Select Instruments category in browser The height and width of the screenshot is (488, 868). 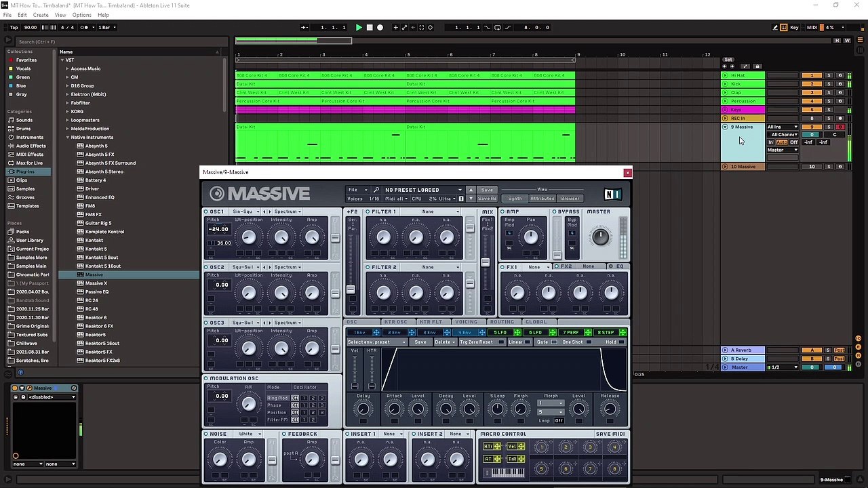[x=29, y=138]
